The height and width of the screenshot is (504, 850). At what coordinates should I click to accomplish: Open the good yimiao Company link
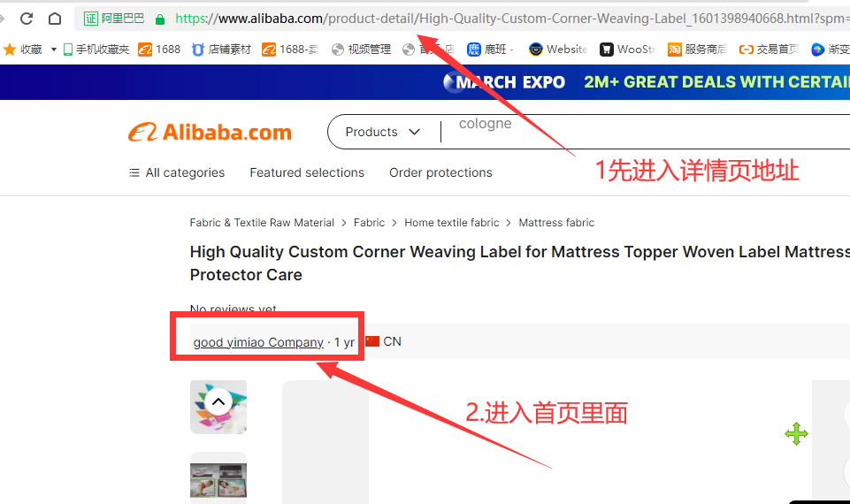point(258,342)
